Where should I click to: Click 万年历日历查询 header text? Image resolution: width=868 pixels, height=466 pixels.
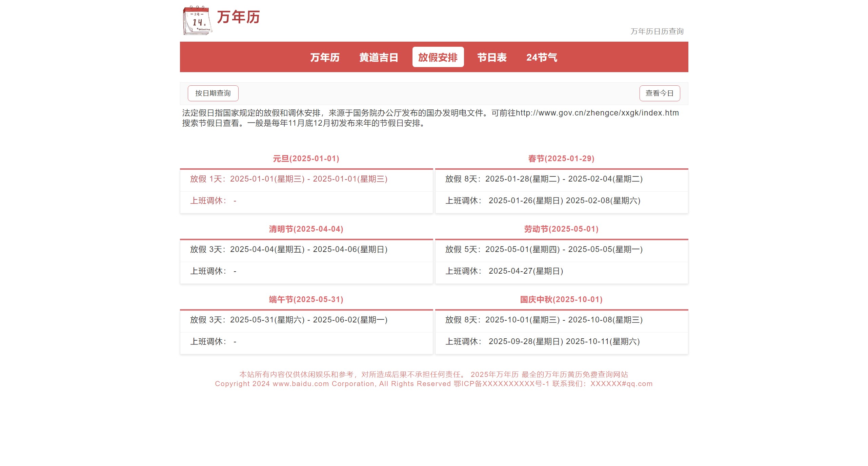657,31
